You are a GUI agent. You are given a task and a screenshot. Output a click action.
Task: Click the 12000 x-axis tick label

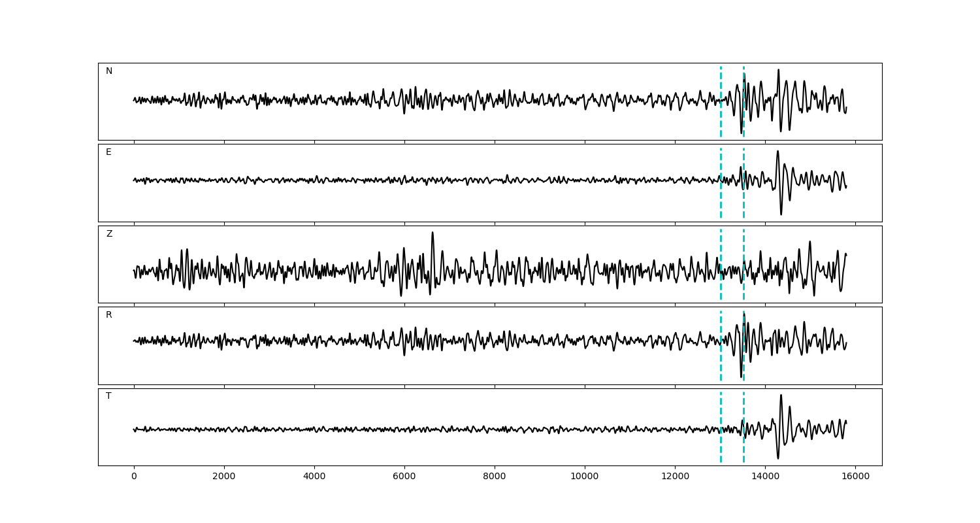point(675,477)
